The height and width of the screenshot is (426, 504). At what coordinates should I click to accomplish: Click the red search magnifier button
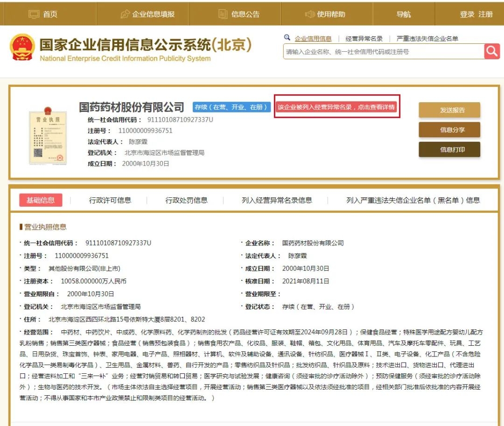(492, 51)
